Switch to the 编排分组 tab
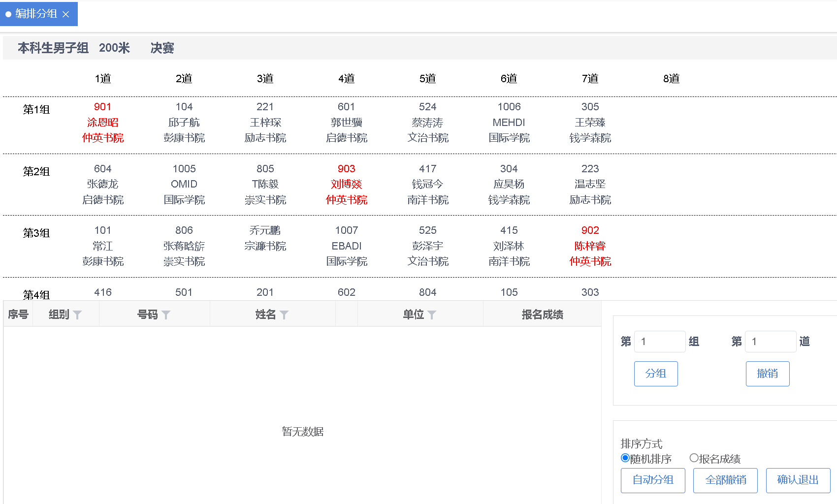The width and height of the screenshot is (837, 504). click(x=36, y=14)
